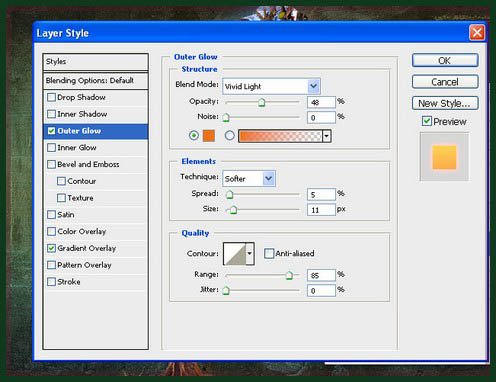Click the style preview thumbnail
The image size is (496, 382).
[x=444, y=157]
